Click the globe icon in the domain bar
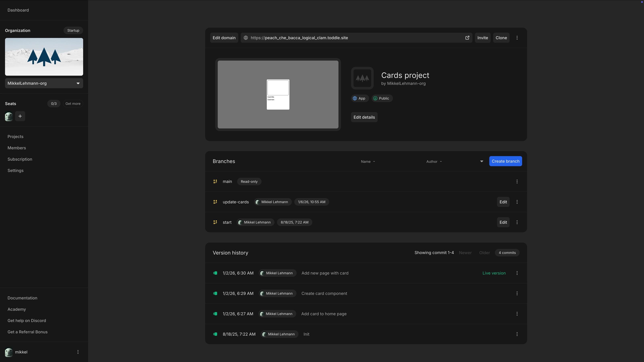This screenshot has width=644, height=362. pyautogui.click(x=246, y=38)
